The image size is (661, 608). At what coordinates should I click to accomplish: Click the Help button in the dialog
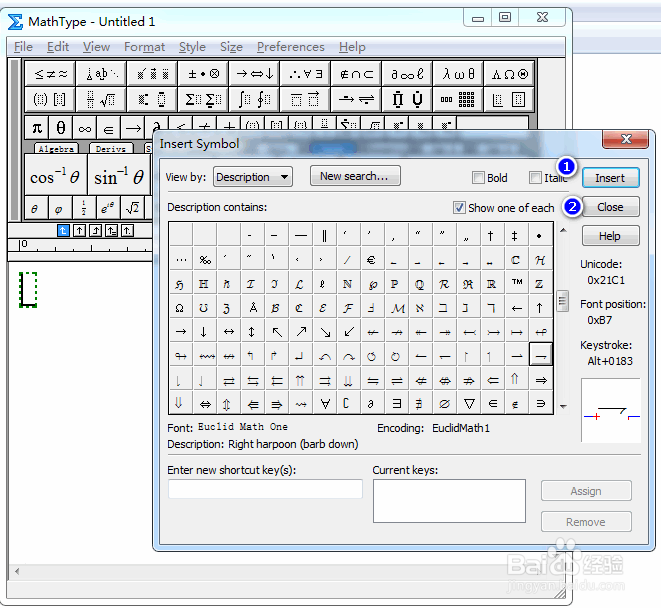tap(610, 236)
